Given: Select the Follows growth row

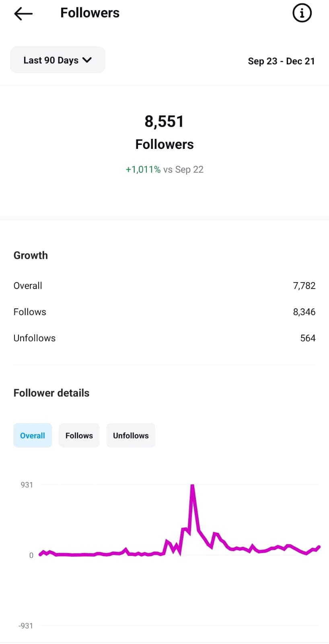Looking at the screenshot, I should [x=164, y=312].
